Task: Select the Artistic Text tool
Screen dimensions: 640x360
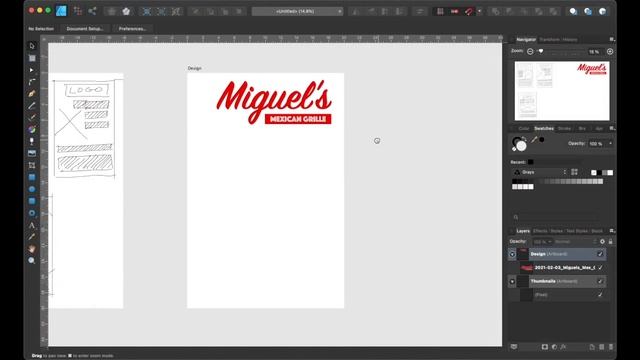Action: (32, 225)
